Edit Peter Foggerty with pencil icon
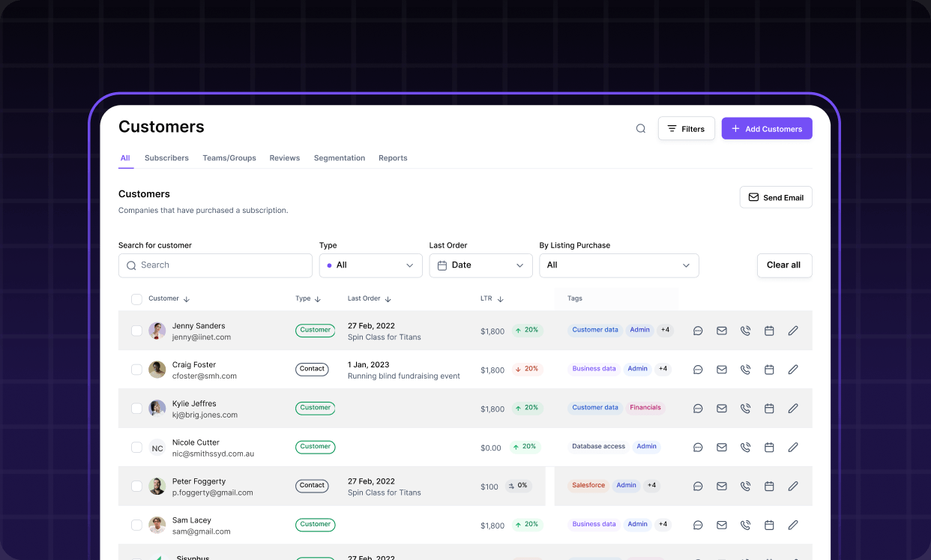Screen dimensions: 931x560 793,487
